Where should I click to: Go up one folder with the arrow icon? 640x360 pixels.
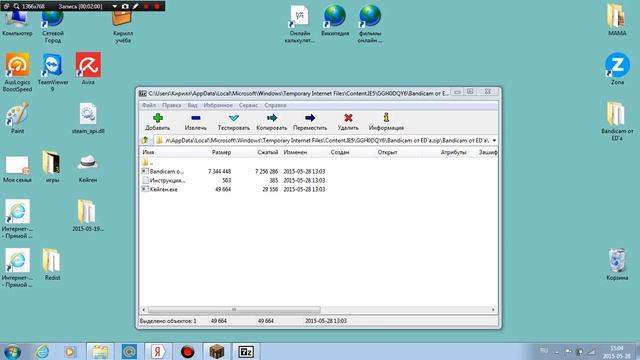(144, 140)
